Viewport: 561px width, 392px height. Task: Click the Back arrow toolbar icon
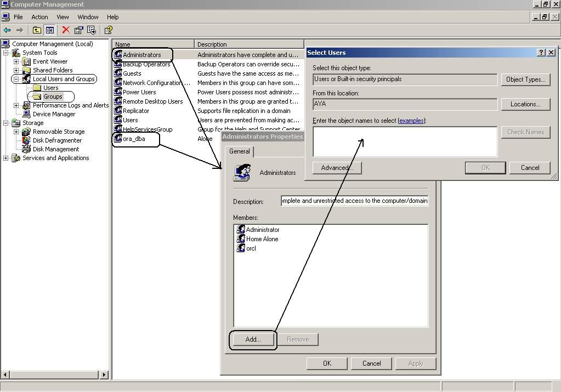7,30
